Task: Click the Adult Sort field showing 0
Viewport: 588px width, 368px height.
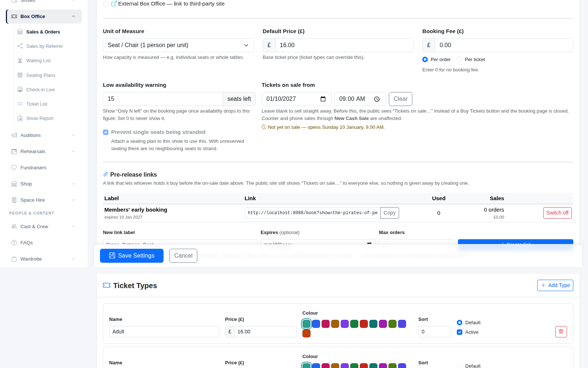Action: 434,332
